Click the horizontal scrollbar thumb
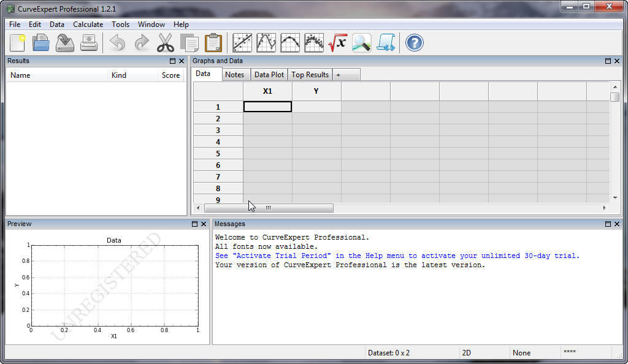 click(269, 208)
